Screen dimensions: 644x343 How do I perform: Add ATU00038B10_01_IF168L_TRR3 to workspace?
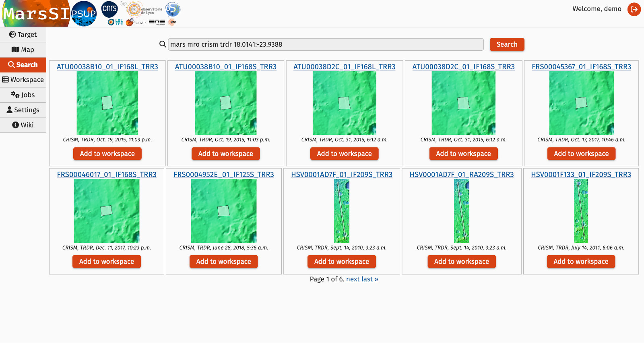pos(107,154)
